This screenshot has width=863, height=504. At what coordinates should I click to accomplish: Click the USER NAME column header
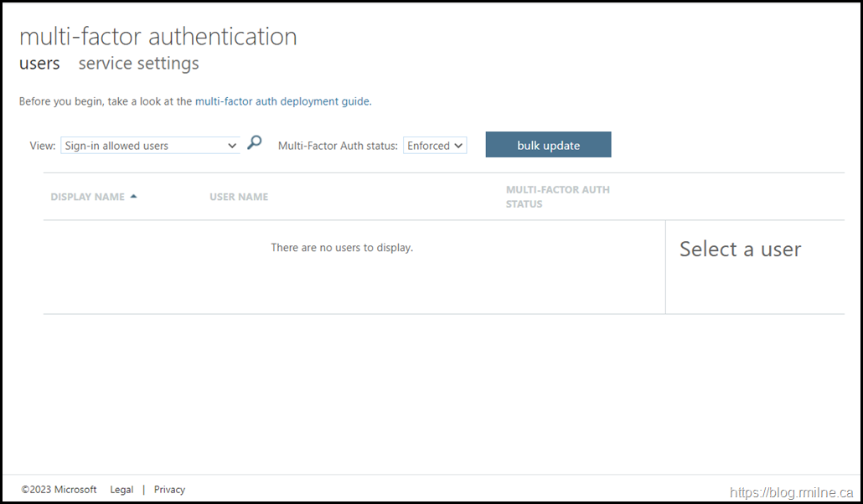239,196
